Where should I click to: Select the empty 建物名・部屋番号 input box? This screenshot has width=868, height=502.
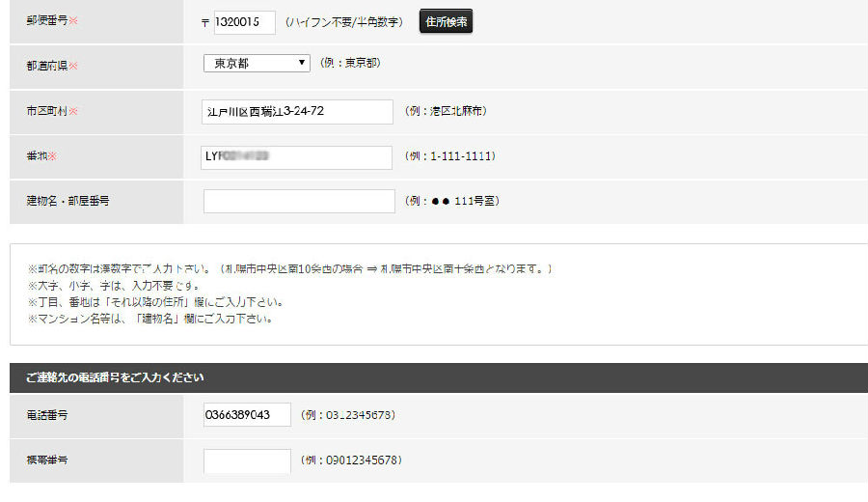[x=299, y=201]
